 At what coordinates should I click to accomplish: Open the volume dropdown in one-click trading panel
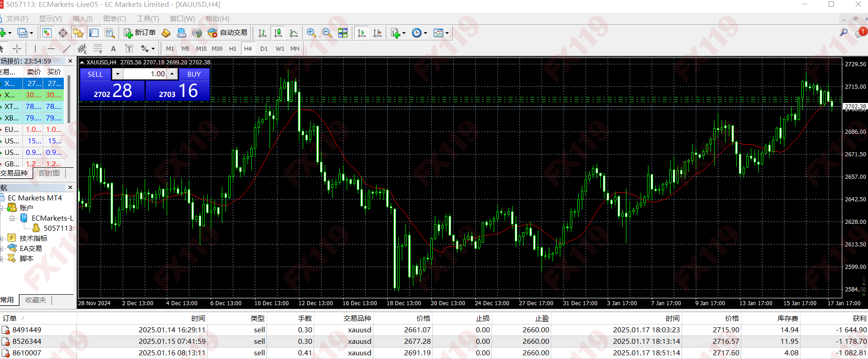[118, 74]
